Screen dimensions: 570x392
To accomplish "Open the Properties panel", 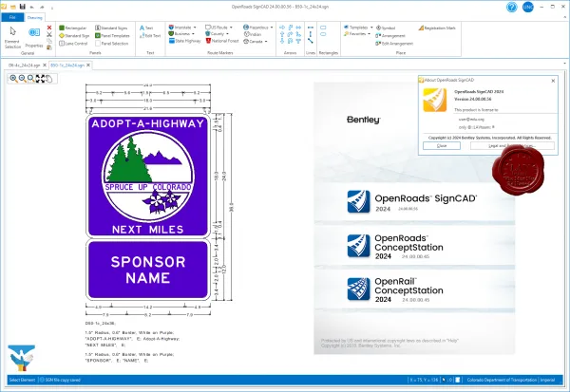I will point(34,37).
